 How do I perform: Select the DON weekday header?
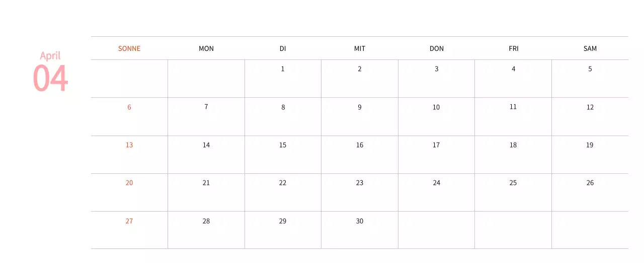[x=437, y=48]
